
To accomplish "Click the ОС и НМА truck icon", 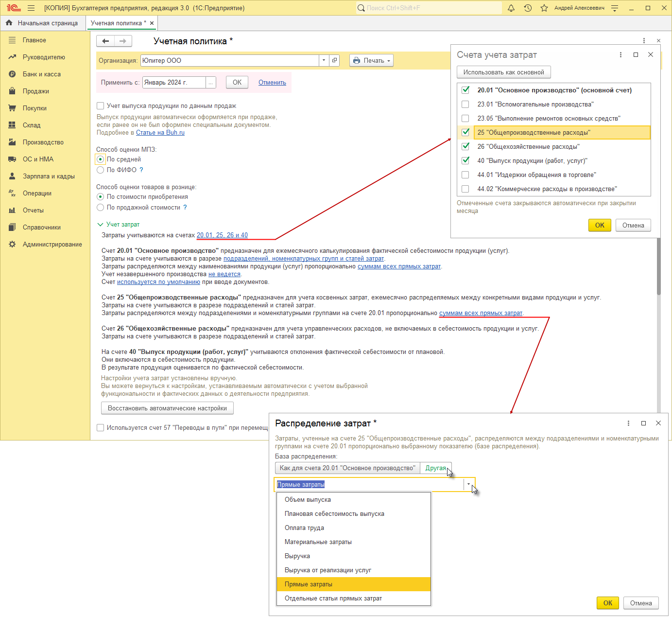I will click(x=12, y=159).
